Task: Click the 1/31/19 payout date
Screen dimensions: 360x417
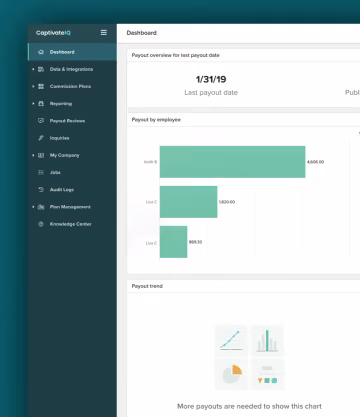Action: point(211,79)
